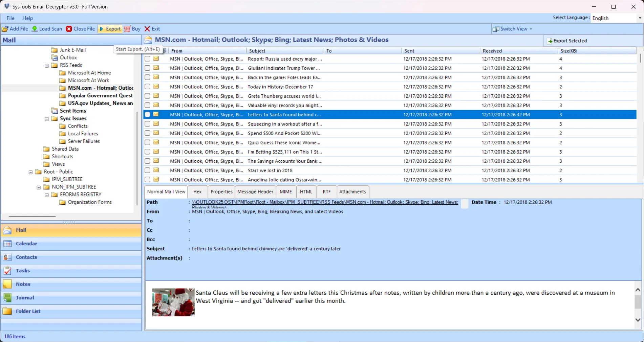The image size is (644, 342).
Task: Select the 'Microsoft At Home' folder
Action: click(89, 73)
